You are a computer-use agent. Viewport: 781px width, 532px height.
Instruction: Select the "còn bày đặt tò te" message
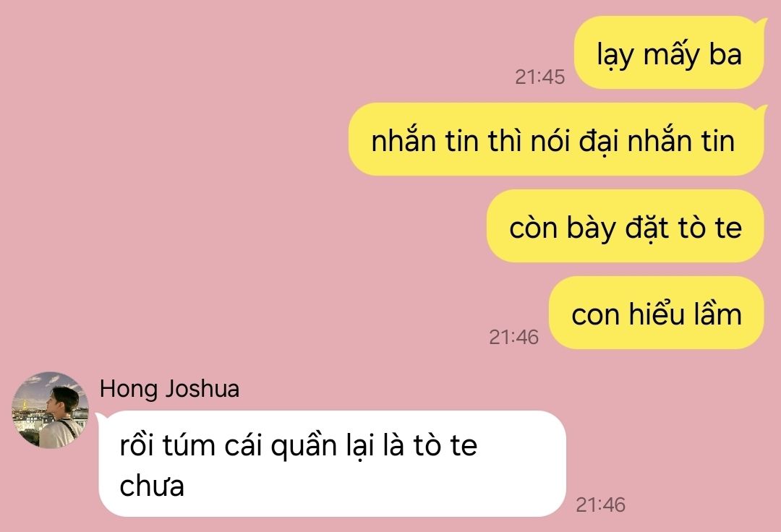click(625, 226)
